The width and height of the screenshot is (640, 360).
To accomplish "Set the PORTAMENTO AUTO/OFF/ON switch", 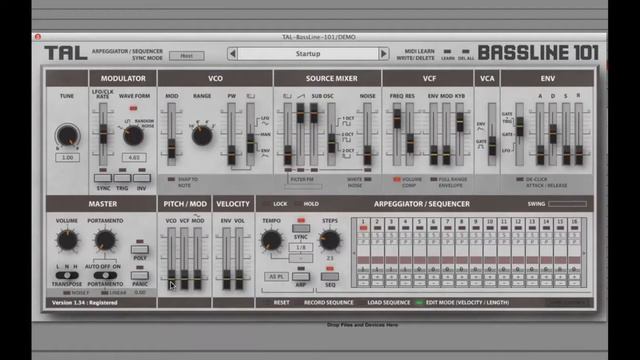I will click(x=105, y=275).
